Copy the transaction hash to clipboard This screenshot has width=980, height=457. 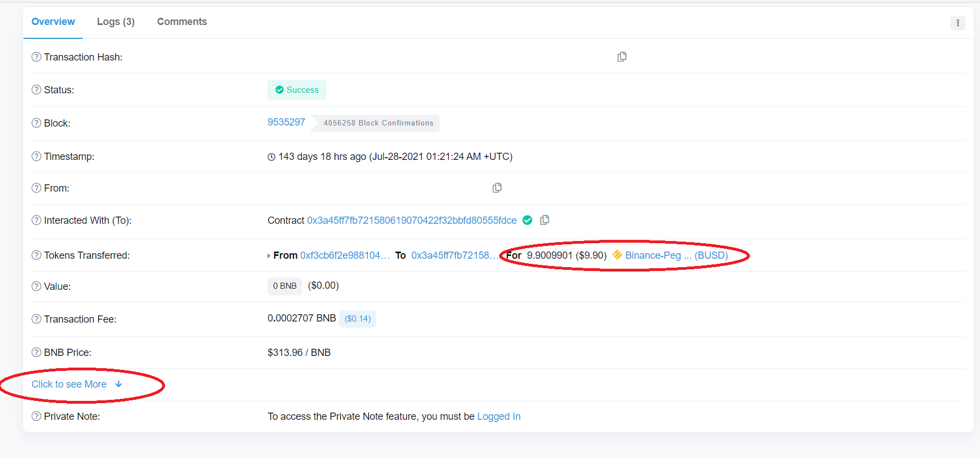point(622,57)
